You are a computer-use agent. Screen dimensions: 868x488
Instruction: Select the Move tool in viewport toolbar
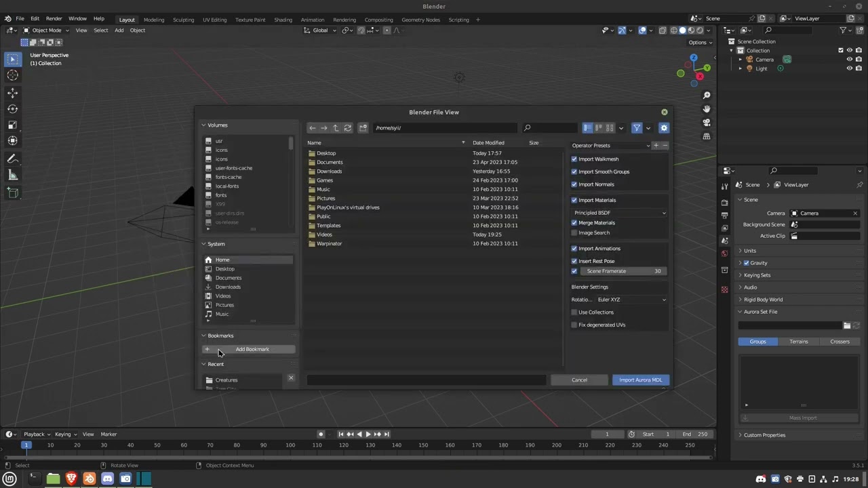click(x=13, y=93)
